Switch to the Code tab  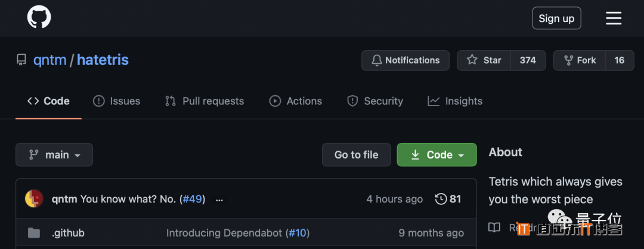[x=48, y=101]
